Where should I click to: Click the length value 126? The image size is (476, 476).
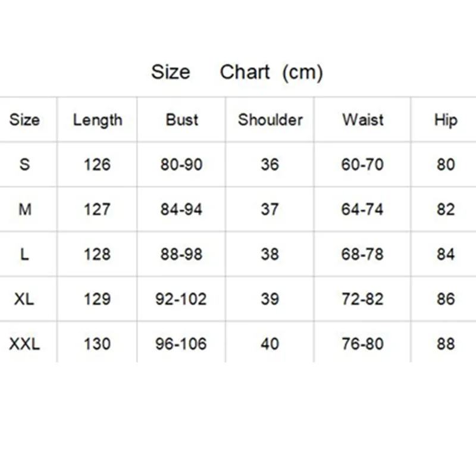point(97,164)
